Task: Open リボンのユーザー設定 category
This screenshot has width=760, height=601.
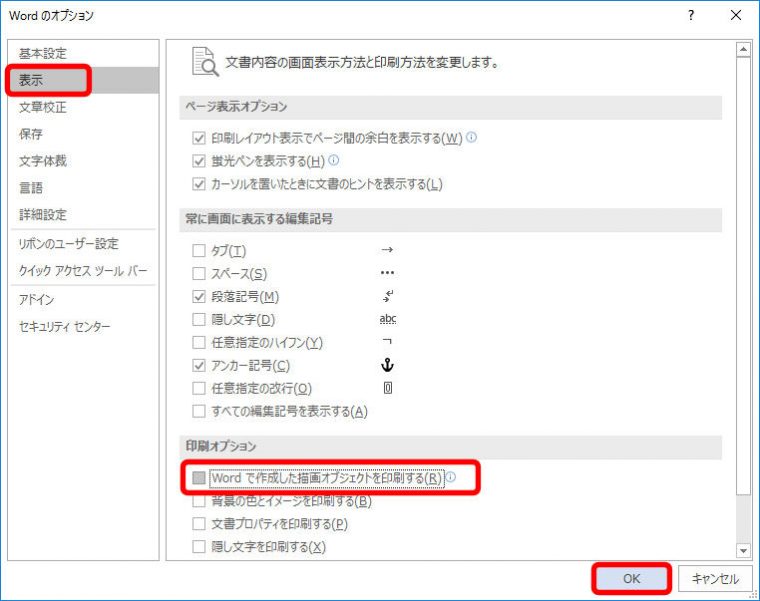Action: pos(83,244)
